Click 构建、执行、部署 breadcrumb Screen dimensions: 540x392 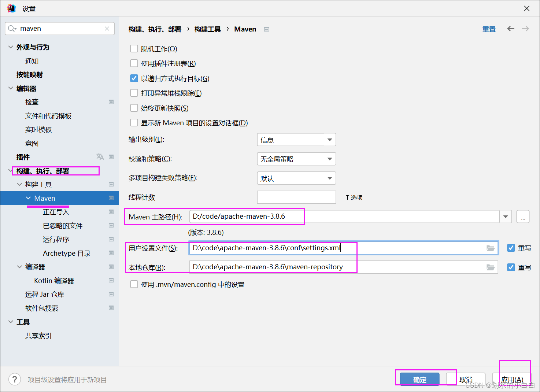point(155,29)
